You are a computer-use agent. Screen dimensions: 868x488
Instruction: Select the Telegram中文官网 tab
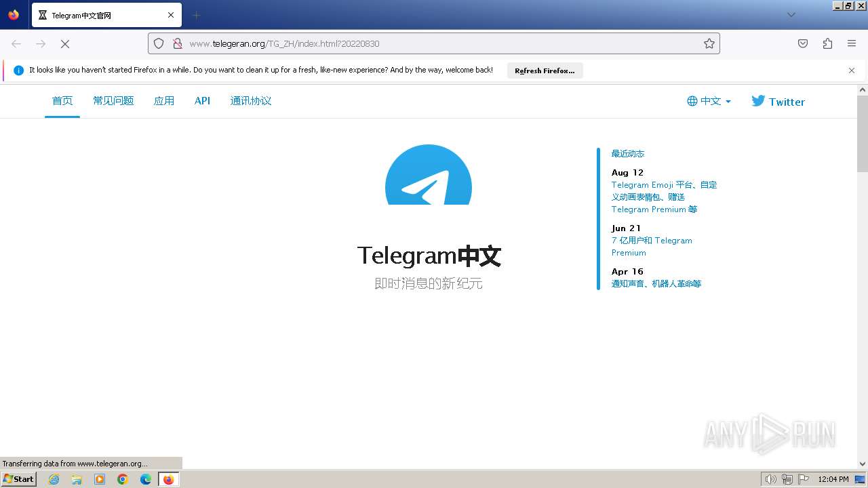(106, 15)
